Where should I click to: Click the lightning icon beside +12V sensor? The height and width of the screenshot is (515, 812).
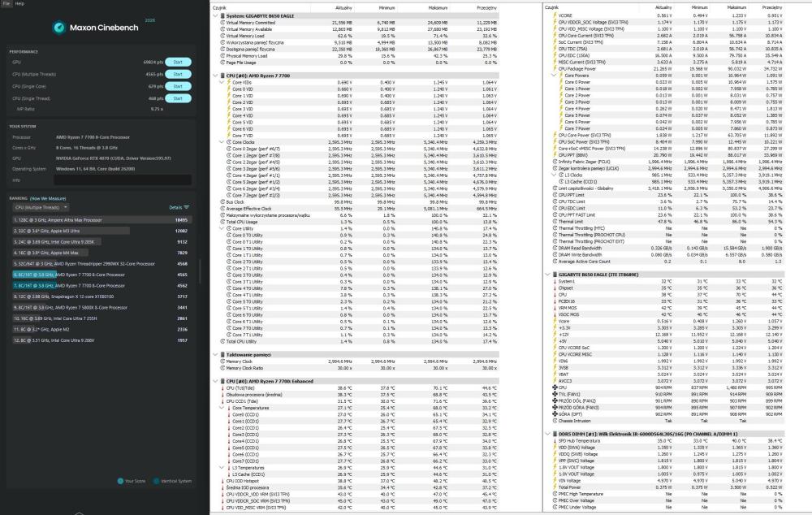[555, 334]
